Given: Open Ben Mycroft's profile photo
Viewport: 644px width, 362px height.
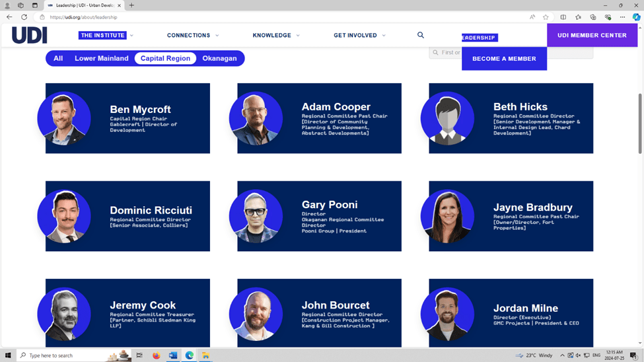Looking at the screenshot, I should (64, 119).
